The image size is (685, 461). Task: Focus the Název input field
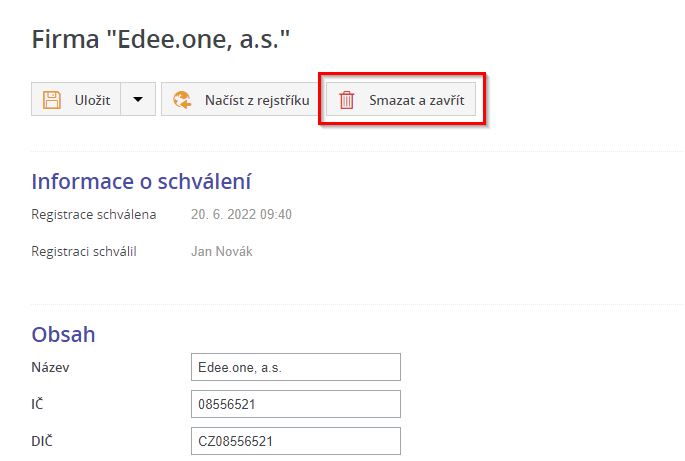[295, 367]
